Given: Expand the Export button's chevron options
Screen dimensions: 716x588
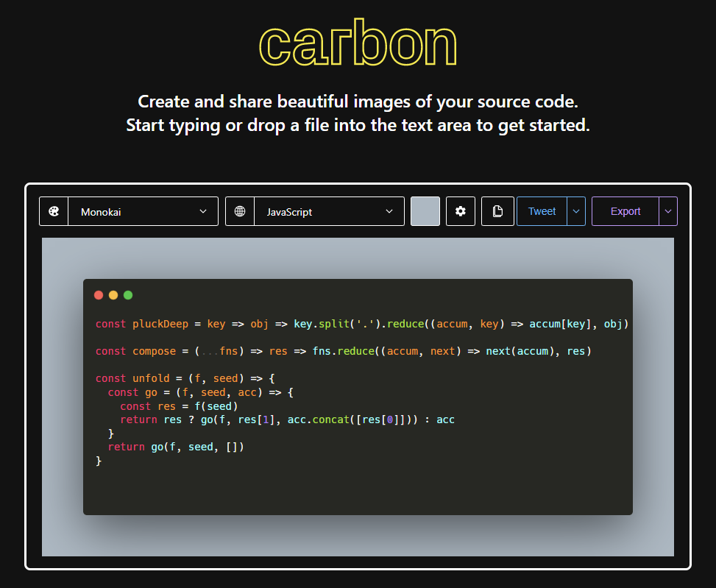Looking at the screenshot, I should [x=667, y=211].
